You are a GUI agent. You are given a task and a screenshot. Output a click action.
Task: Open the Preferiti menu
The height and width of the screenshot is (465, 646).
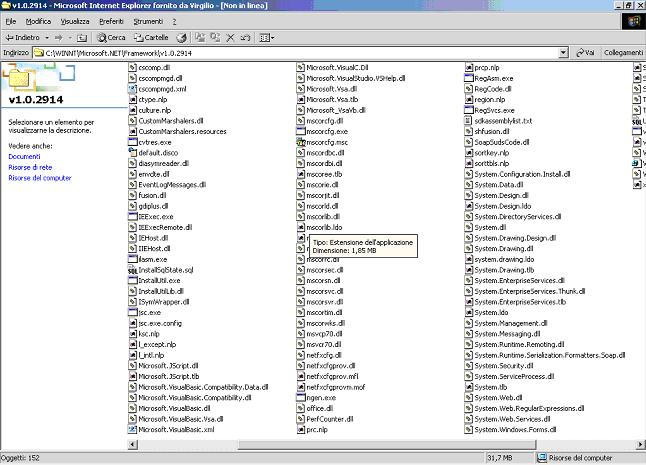(x=111, y=21)
